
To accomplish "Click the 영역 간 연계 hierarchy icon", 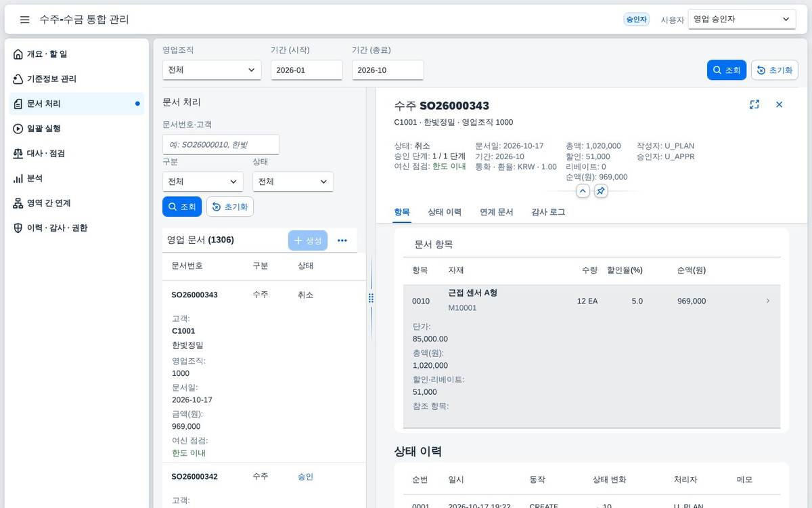I will (x=18, y=203).
